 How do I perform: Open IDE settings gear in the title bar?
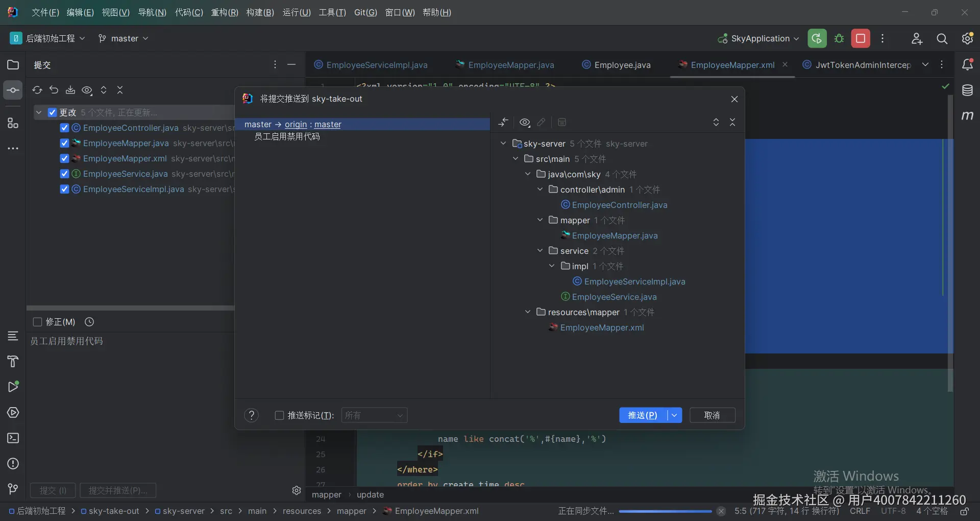(x=967, y=39)
